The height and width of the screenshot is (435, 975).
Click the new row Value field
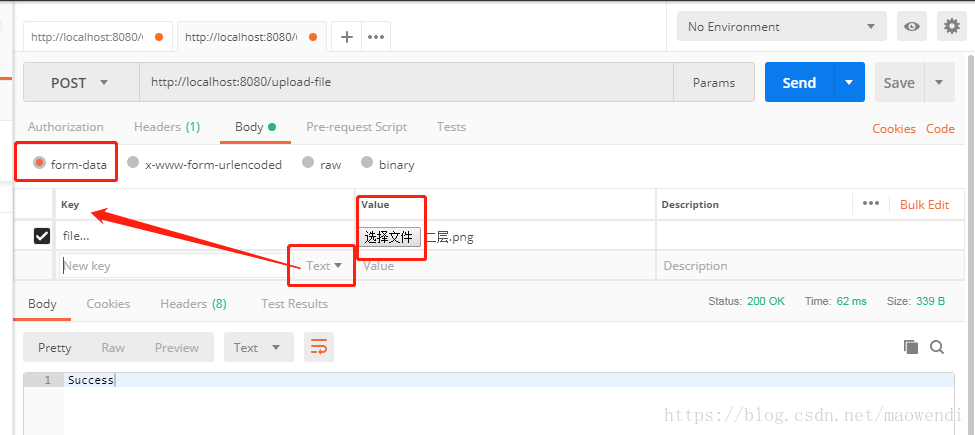506,266
